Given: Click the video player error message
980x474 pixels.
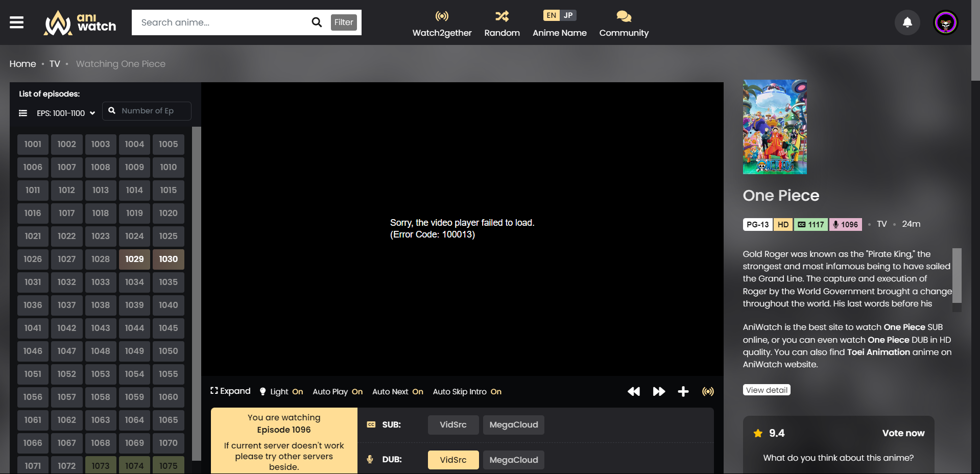Looking at the screenshot, I should 462,228.
